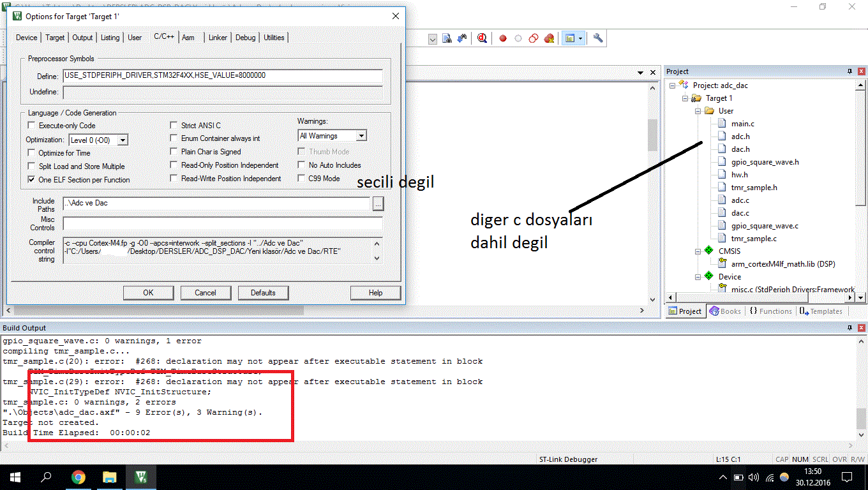Viewport: 868px width, 490px height.
Task: Switch to the Linker tab
Action: click(218, 38)
